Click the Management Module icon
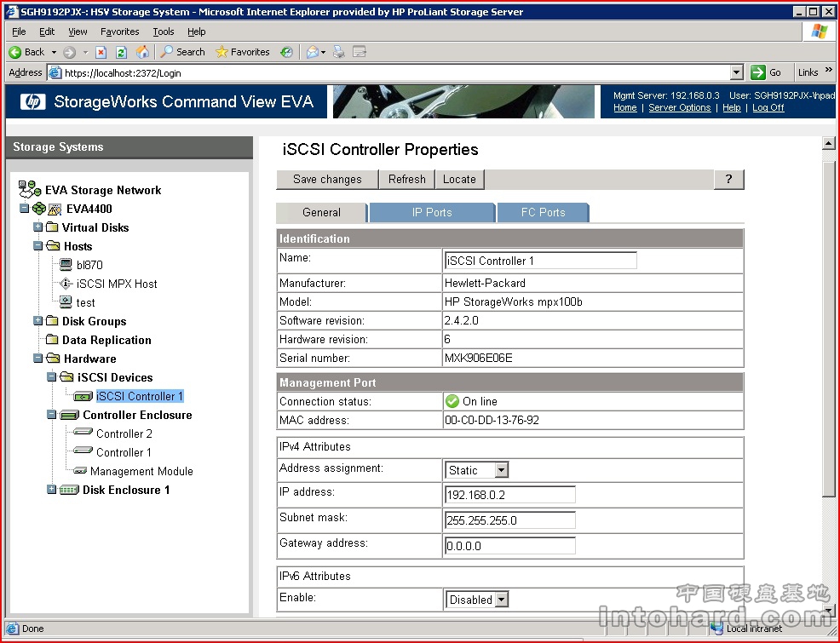Image resolution: width=840 pixels, height=643 pixels. 80,471
